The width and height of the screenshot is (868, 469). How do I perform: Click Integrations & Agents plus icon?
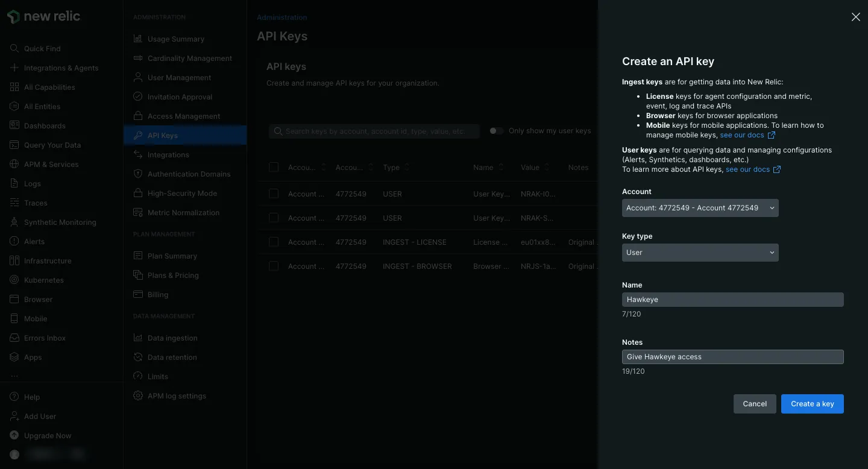14,68
